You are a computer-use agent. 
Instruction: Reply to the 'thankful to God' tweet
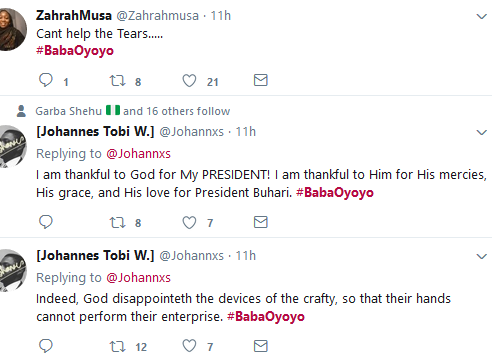tap(46, 222)
